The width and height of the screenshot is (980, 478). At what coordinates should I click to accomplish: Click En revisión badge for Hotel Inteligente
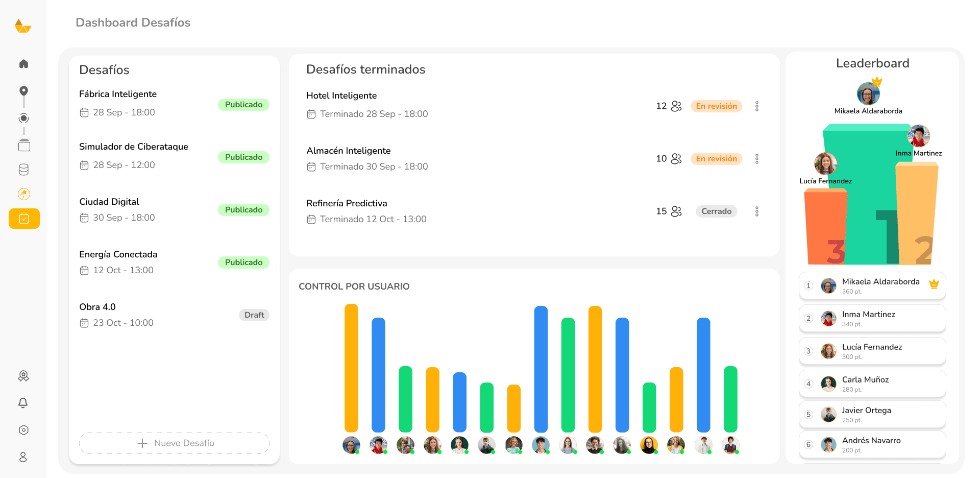(x=717, y=106)
